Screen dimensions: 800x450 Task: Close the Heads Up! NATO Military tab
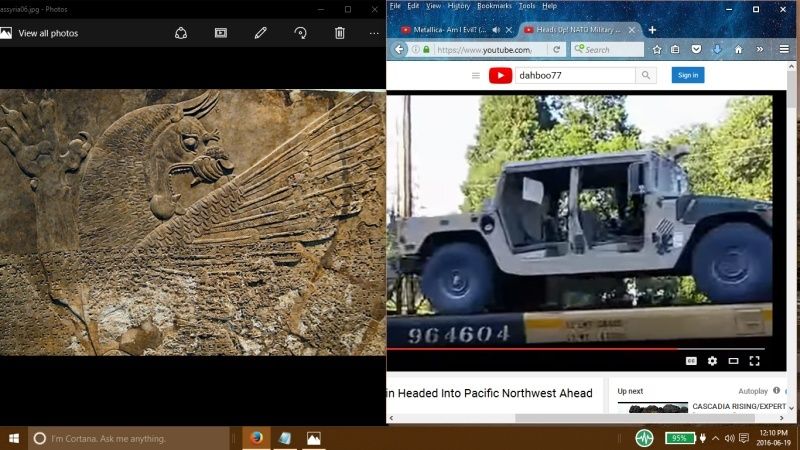(x=632, y=30)
